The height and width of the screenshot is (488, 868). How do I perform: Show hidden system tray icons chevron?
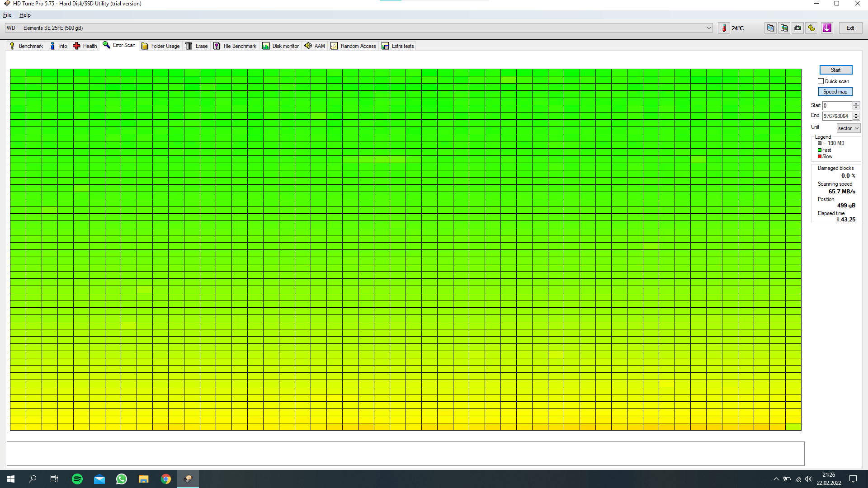pos(776,479)
